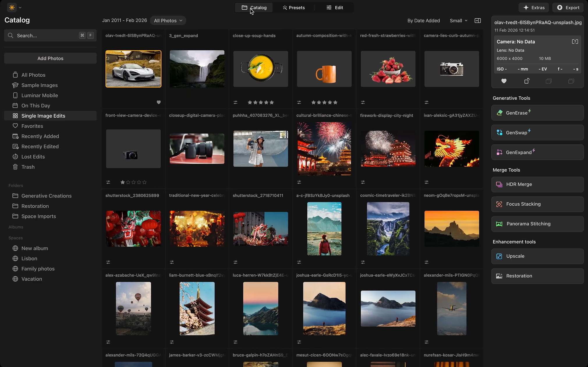This screenshot has height=367, width=588.
Task: Select the GenExpand tool
Action: (x=537, y=152)
